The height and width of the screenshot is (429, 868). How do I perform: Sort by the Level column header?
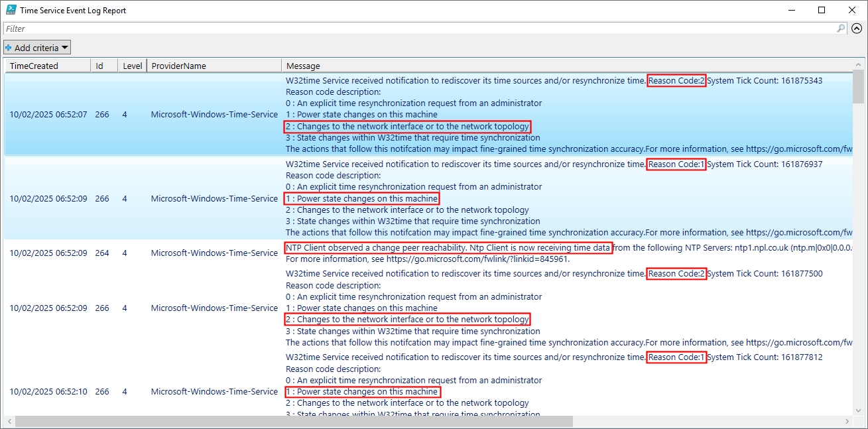point(132,66)
